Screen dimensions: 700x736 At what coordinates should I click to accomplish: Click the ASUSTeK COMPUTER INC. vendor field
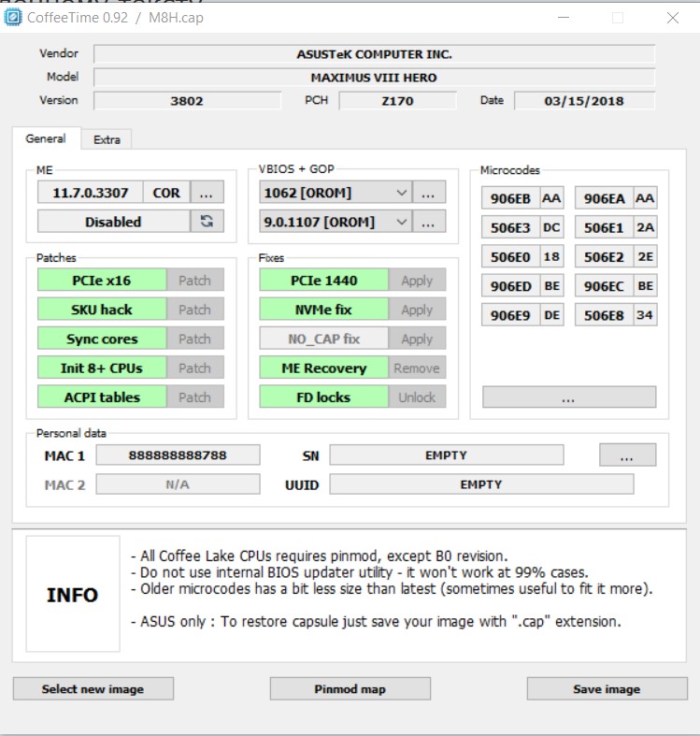coord(374,54)
